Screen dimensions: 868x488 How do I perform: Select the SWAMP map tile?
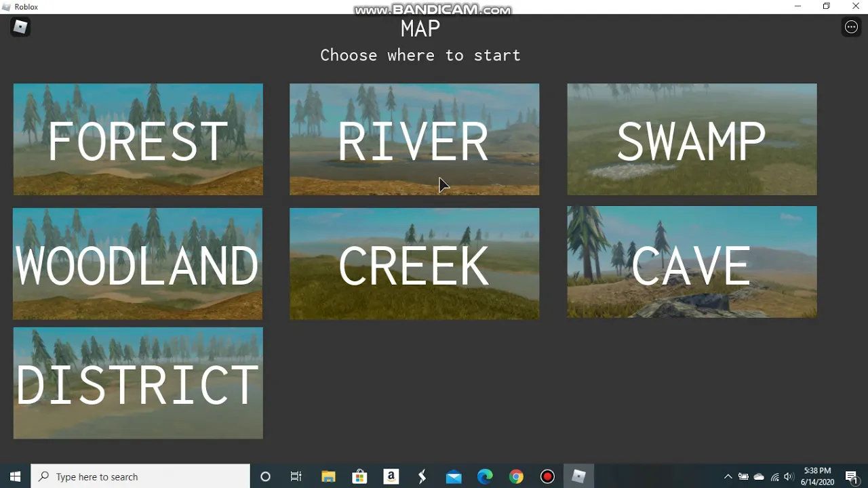[x=692, y=140]
